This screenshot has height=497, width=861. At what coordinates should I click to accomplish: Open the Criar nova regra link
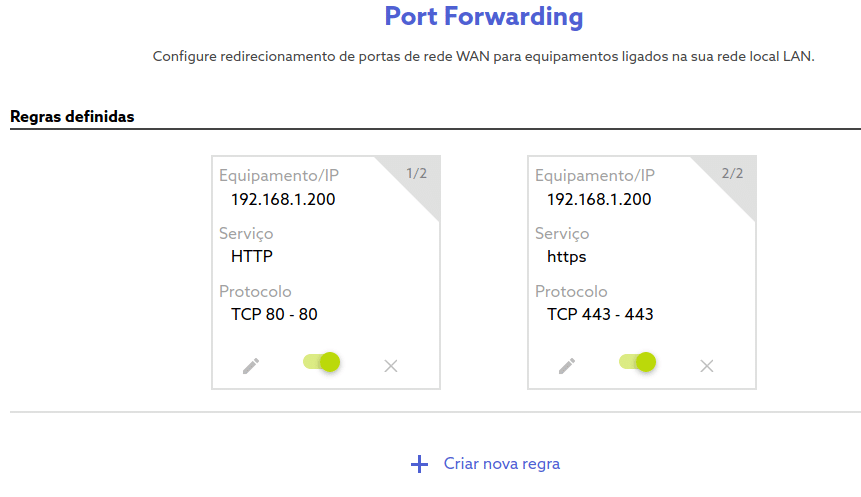click(502, 464)
